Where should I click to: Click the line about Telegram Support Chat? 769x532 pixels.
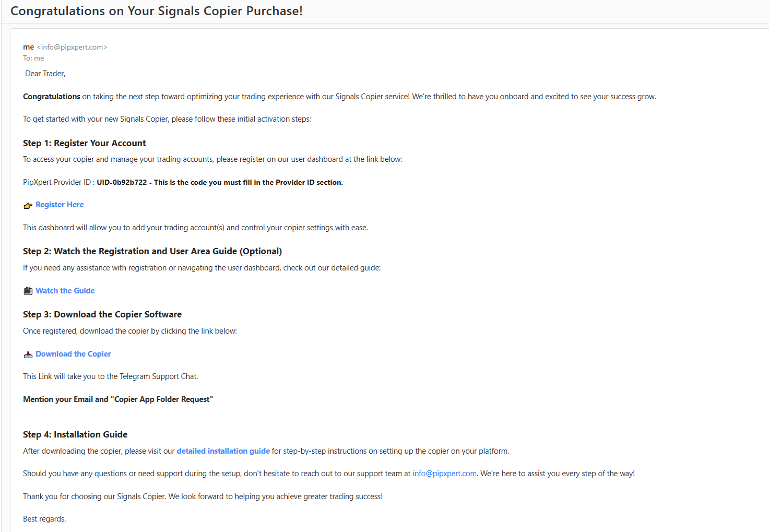(111, 376)
